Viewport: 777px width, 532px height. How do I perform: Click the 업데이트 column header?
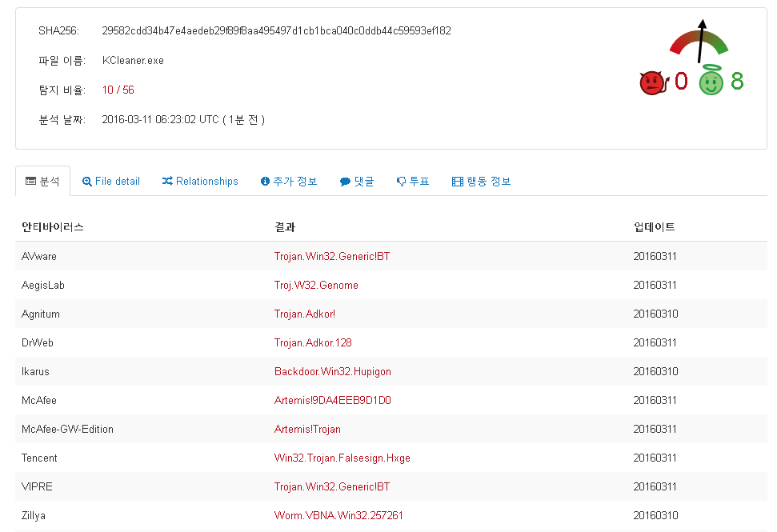(654, 227)
